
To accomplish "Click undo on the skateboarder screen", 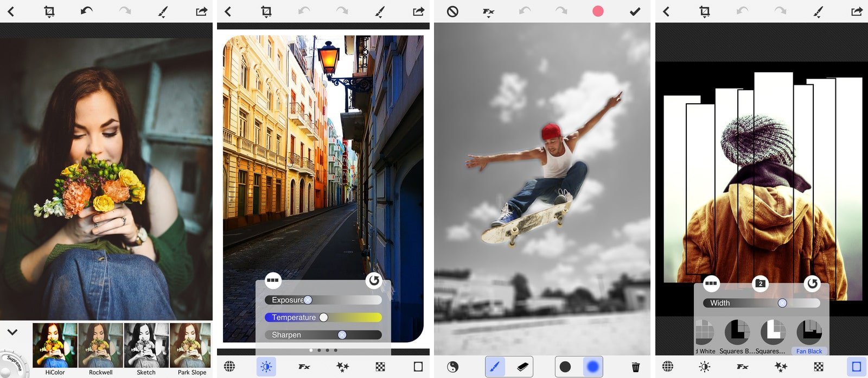I will pyautogui.click(x=525, y=11).
